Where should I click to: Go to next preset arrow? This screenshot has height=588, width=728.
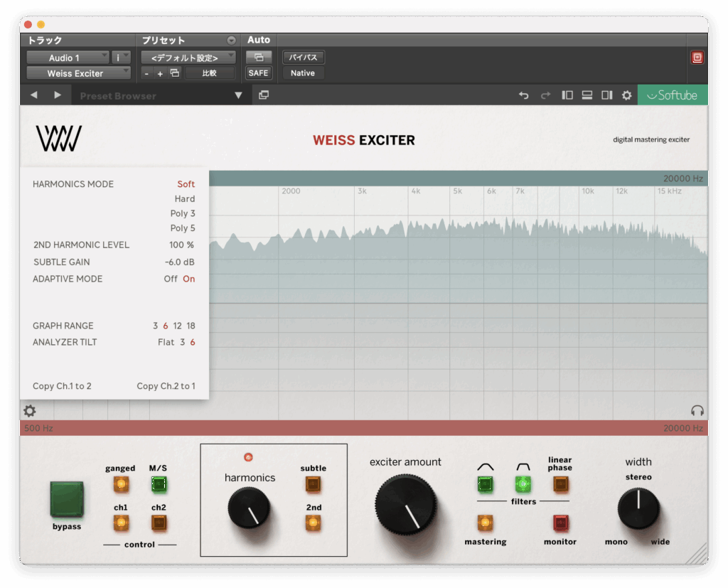(x=58, y=95)
